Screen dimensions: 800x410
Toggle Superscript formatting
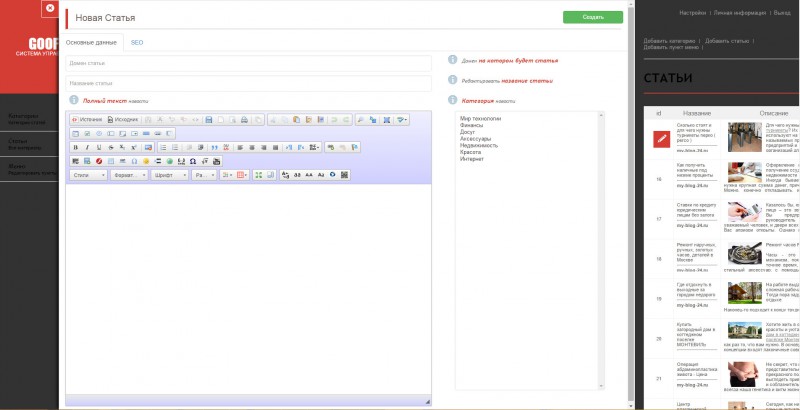click(x=134, y=147)
